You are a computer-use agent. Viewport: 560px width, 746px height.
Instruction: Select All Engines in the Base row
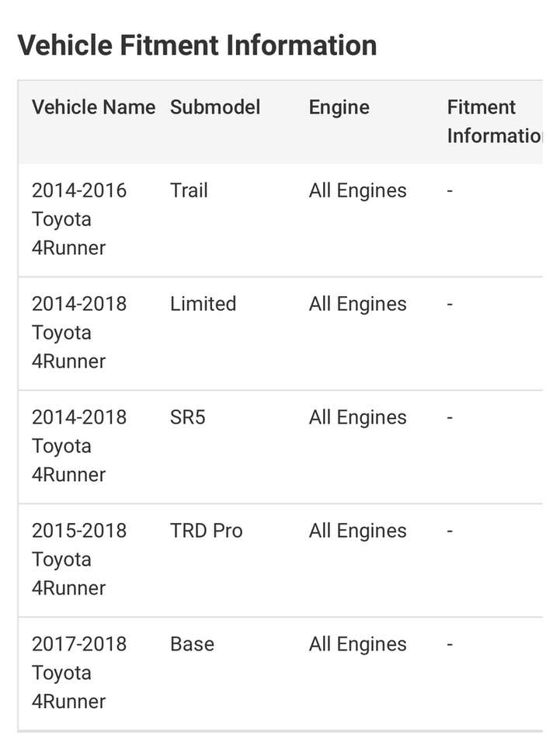(x=357, y=644)
